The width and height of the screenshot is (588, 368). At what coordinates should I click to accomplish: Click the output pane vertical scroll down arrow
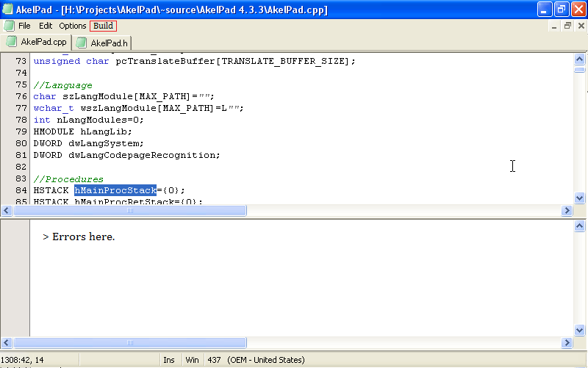click(579, 330)
